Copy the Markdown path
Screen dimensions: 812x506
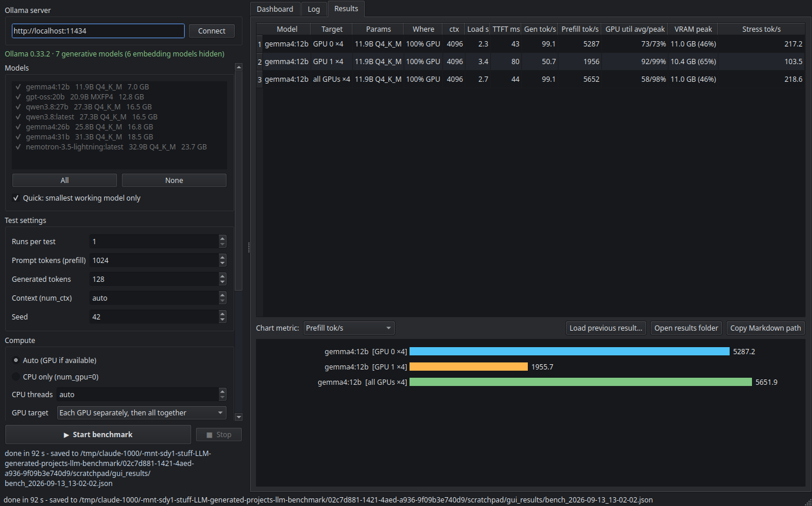tap(766, 328)
